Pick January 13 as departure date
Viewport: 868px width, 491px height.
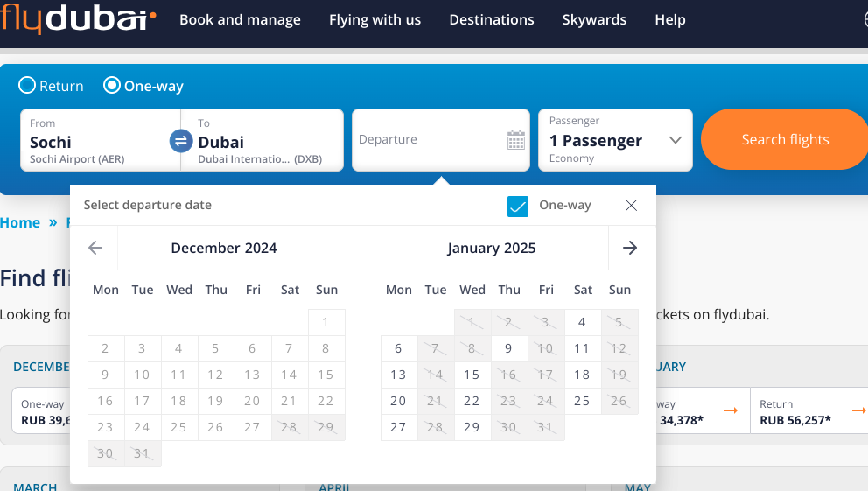click(399, 375)
